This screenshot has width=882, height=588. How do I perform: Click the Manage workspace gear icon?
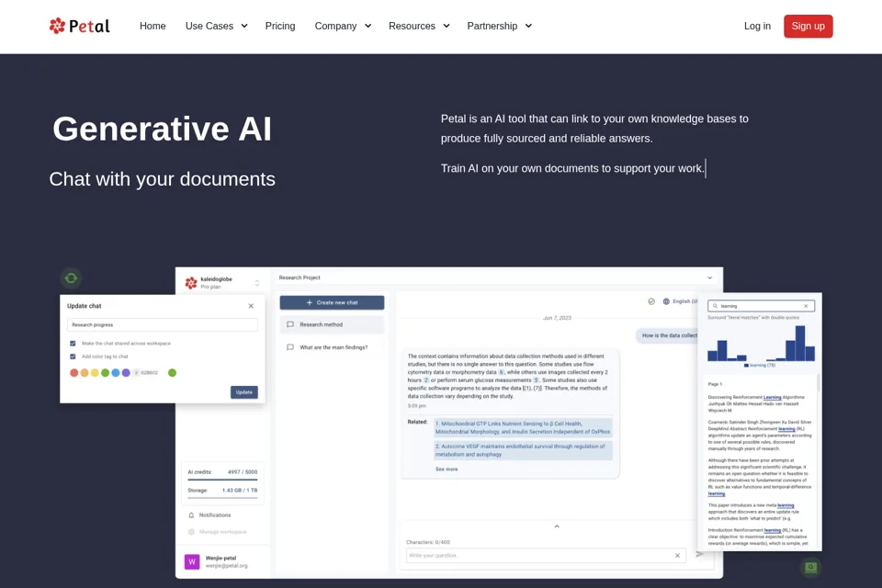pos(191,532)
